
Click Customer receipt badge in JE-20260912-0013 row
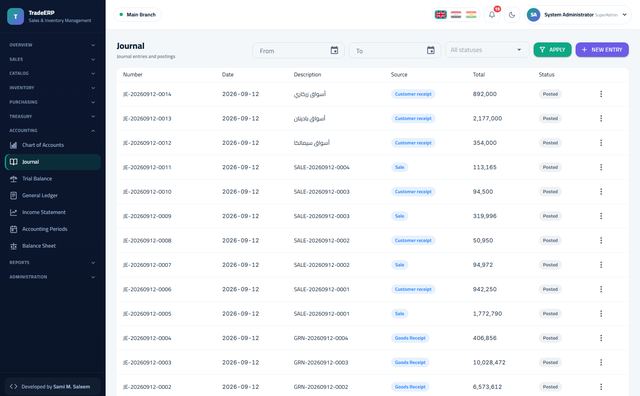pos(413,118)
